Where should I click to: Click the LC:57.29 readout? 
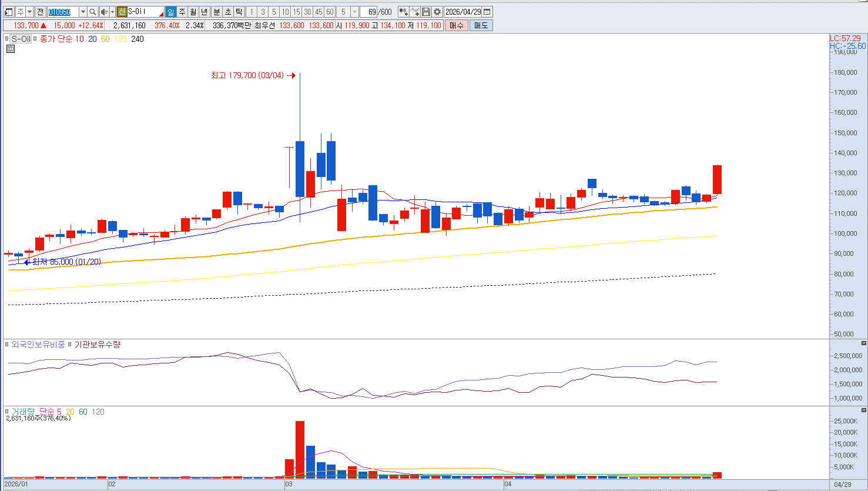845,38
